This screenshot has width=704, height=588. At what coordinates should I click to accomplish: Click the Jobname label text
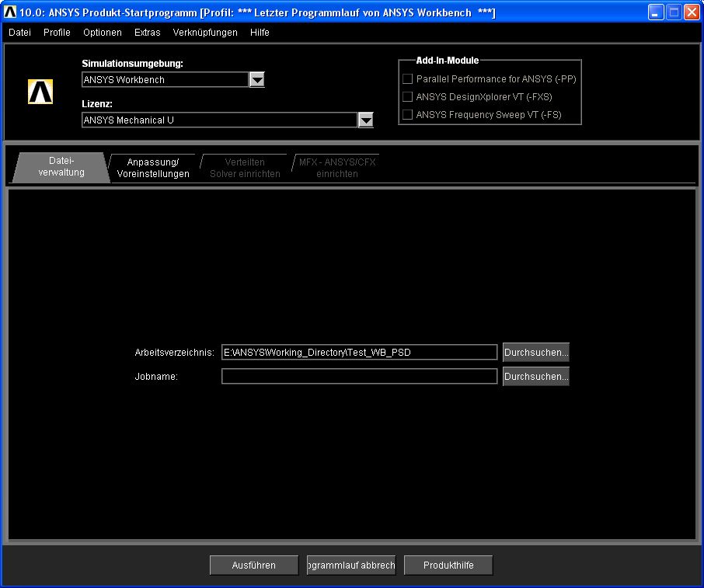pyautogui.click(x=156, y=377)
